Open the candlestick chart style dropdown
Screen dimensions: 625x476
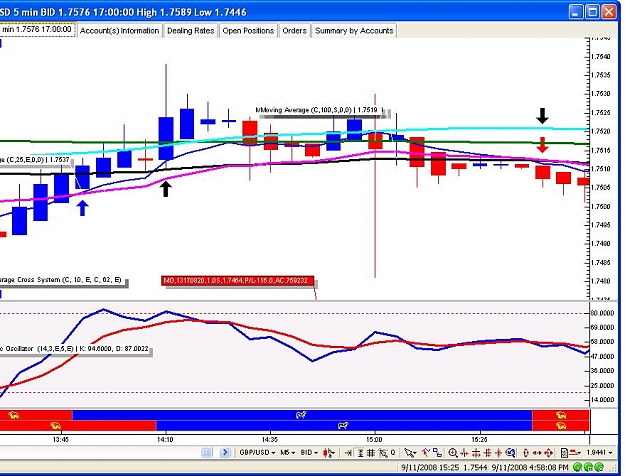tap(329, 452)
